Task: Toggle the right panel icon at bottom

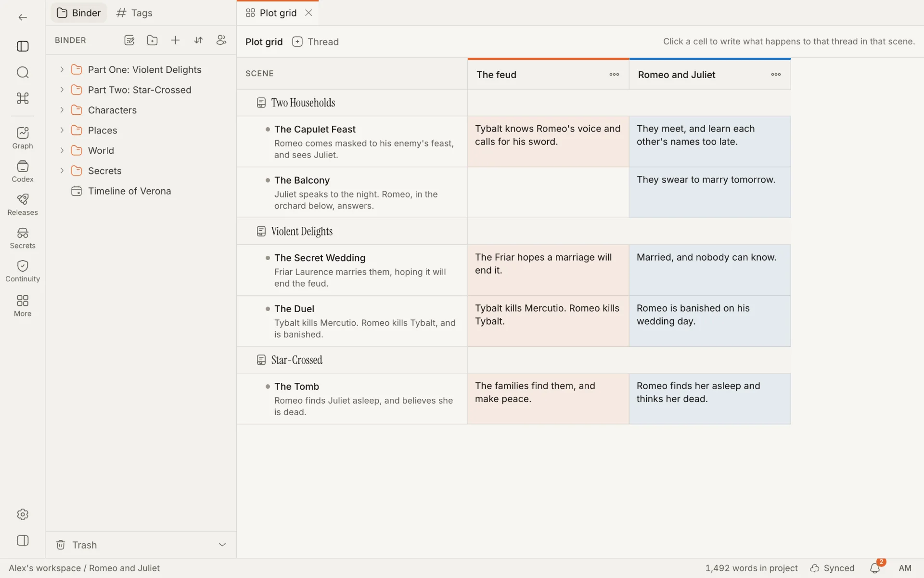Action: (23, 540)
